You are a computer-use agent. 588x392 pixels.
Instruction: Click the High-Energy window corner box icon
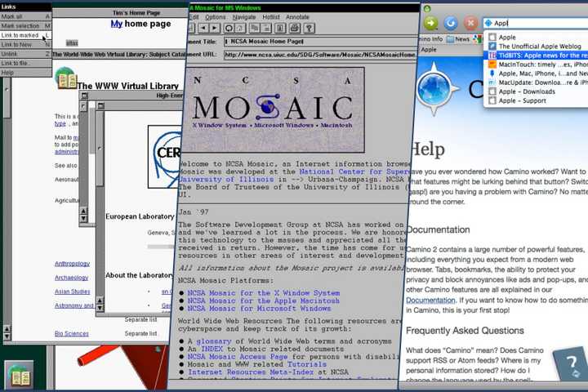pyautogui.click(x=84, y=96)
